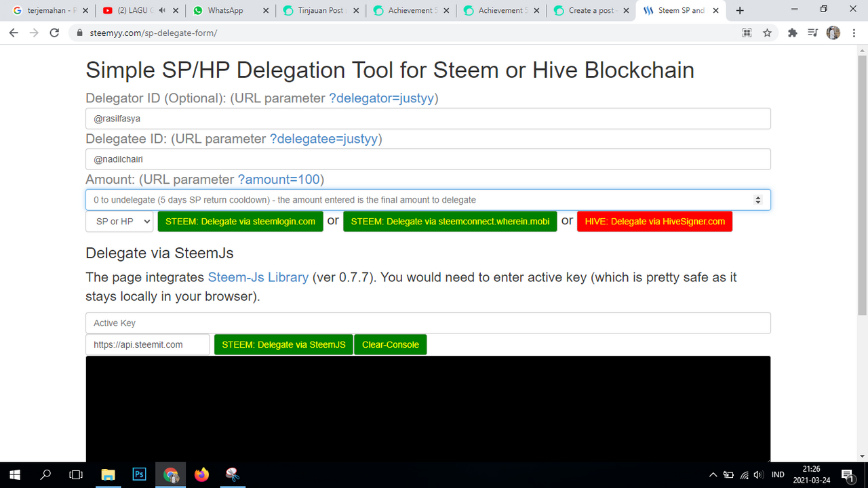Open the Snipping Tool taskbar icon
This screenshot has height=488, width=868.
[233, 474]
